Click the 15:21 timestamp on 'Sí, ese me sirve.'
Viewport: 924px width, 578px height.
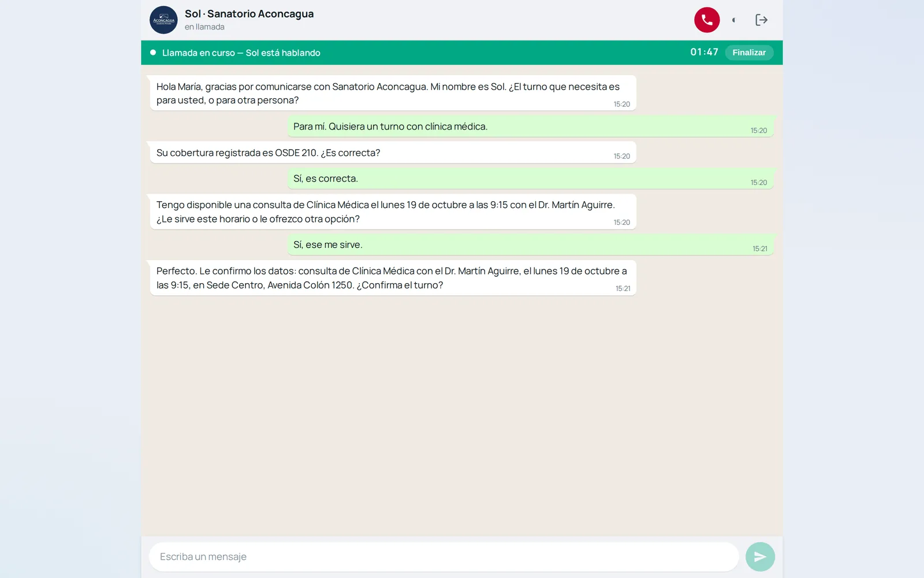(x=759, y=249)
